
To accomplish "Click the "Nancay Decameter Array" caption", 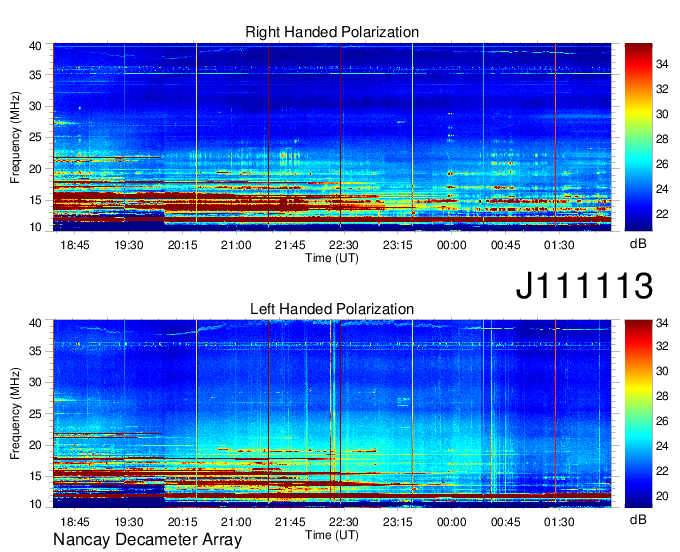I will point(147,540).
